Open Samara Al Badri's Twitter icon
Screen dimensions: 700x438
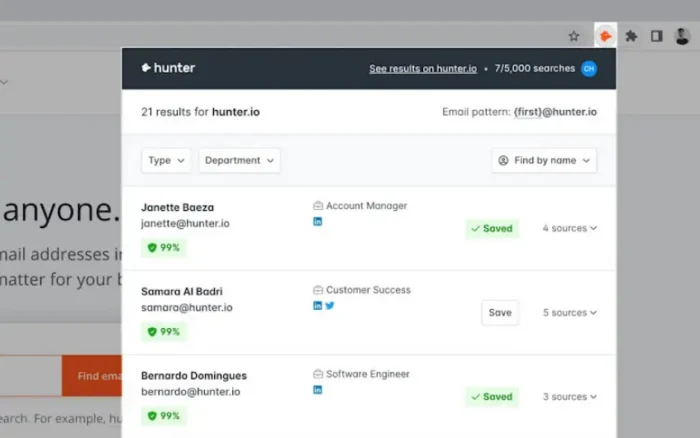pos(330,305)
